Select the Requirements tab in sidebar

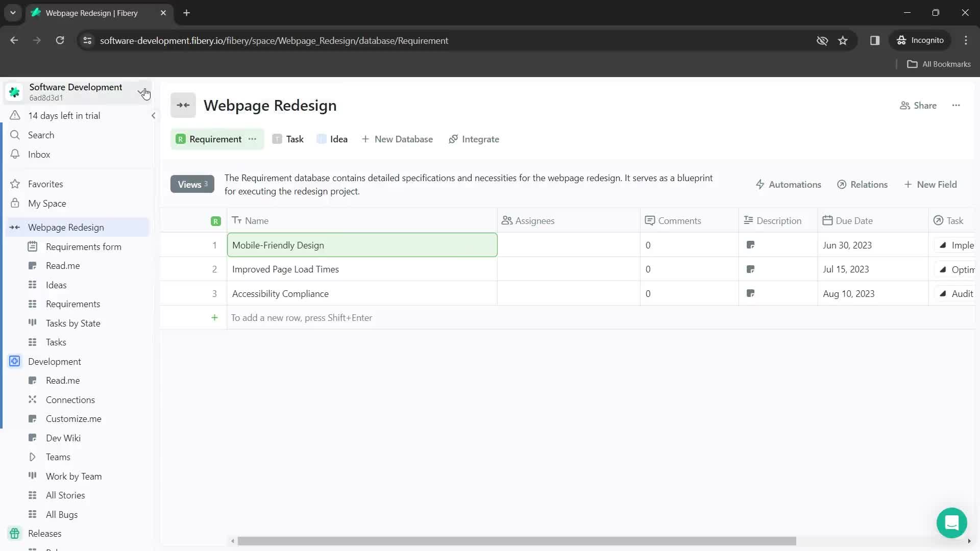click(72, 304)
